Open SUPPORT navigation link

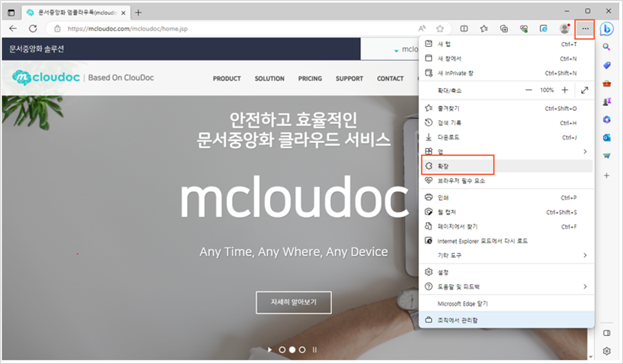[349, 78]
